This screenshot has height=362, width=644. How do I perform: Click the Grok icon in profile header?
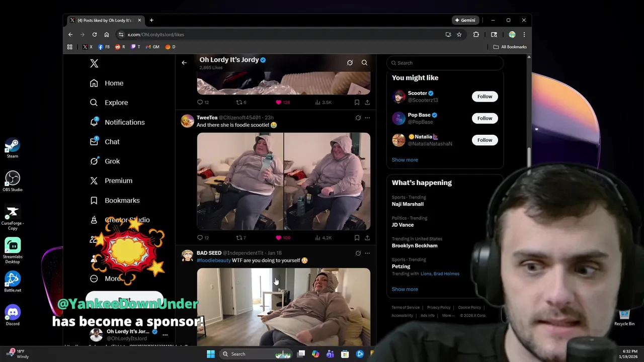pyautogui.click(x=350, y=63)
